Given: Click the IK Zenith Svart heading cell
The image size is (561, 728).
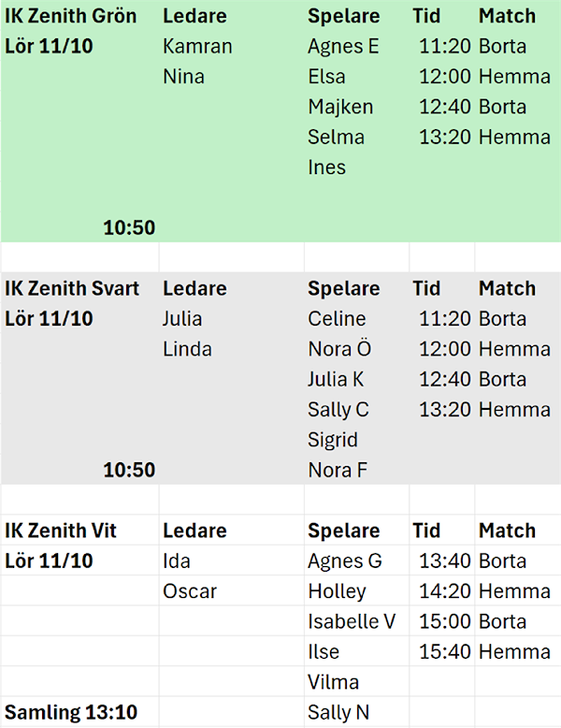Looking at the screenshot, I should (73, 288).
